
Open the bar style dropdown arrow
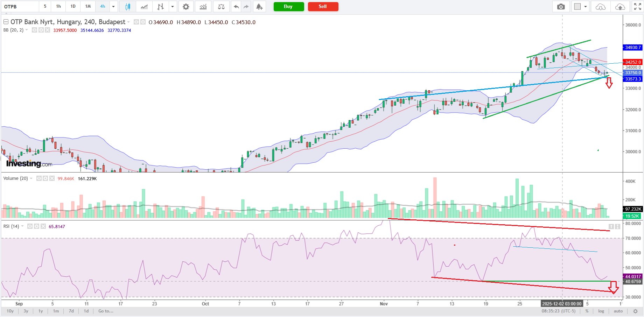coord(172,7)
